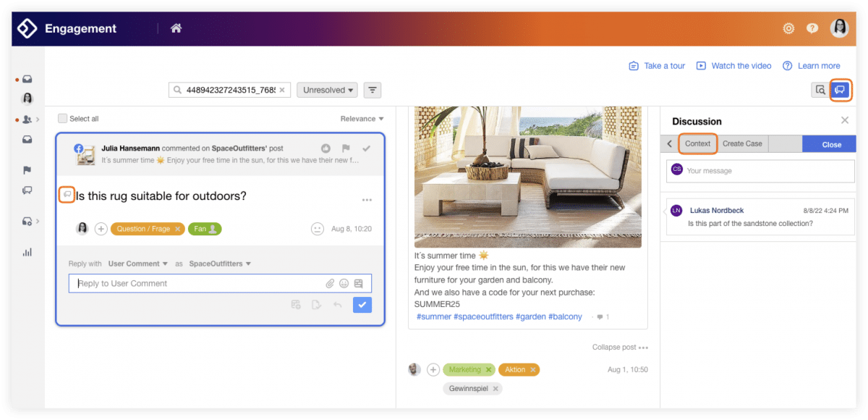This screenshot has width=868, height=420.
Task: Open the analytics section in the left sidebar
Action: 27,252
